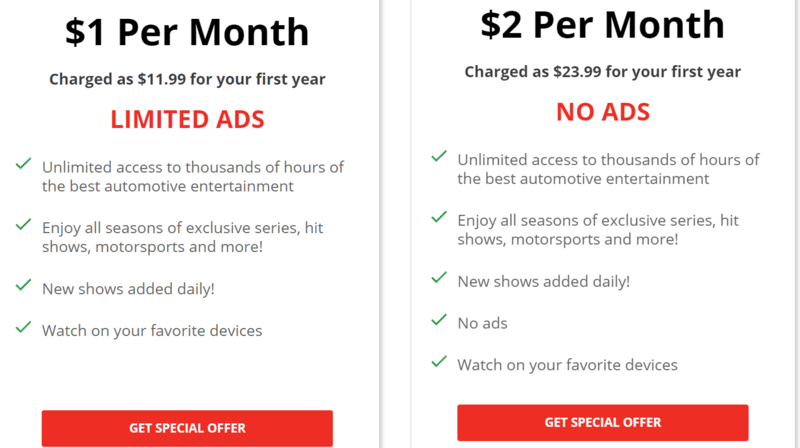The image size is (800, 448).
Task: Click Charged as $23.99 for first year text
Action: point(603,71)
